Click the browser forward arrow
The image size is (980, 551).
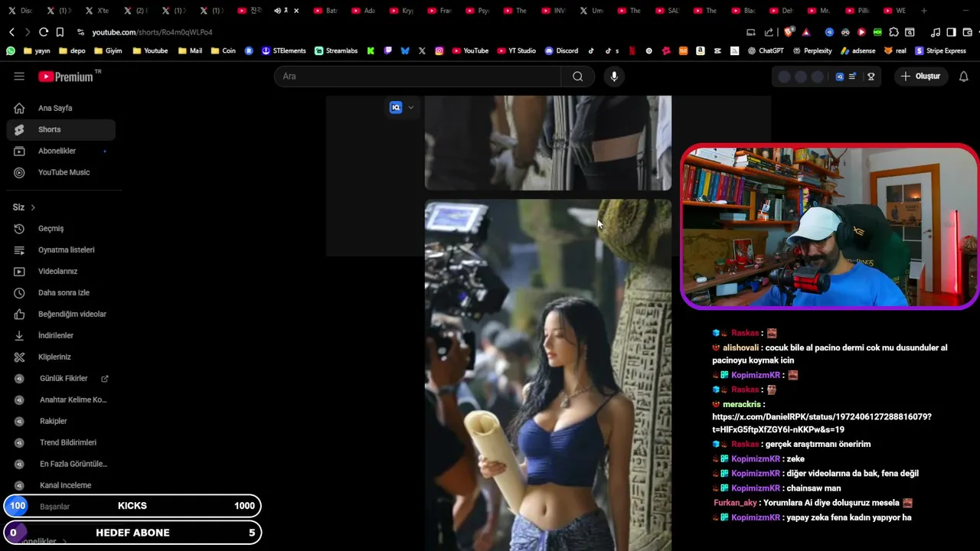tap(28, 32)
